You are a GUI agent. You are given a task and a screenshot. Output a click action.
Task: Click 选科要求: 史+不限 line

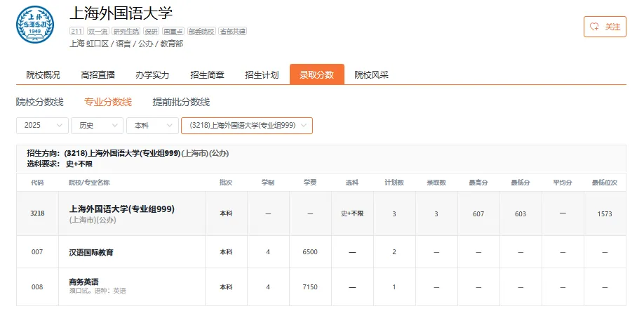point(60,164)
